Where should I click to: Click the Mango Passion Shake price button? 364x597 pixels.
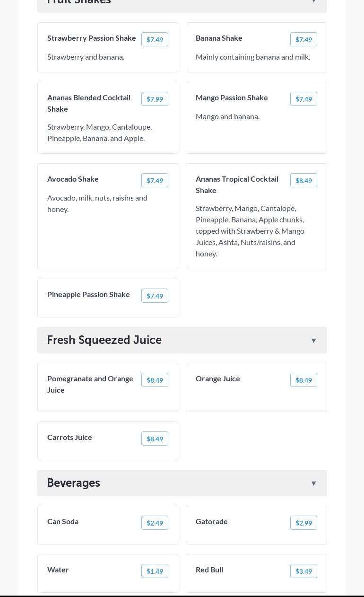[303, 99]
